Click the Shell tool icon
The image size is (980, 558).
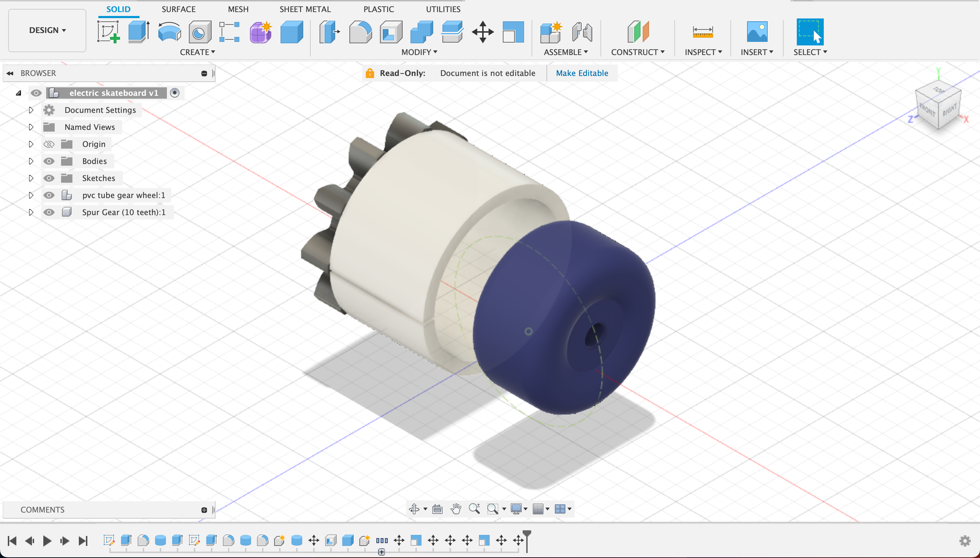(x=391, y=32)
